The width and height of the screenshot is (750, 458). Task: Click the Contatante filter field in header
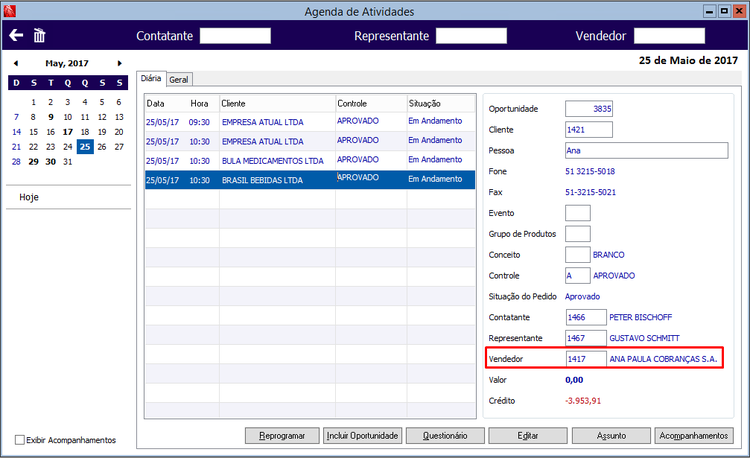235,36
